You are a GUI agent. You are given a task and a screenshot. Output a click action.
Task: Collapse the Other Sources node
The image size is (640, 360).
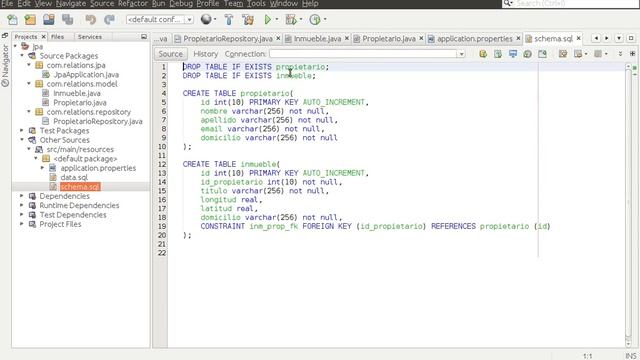[22, 140]
